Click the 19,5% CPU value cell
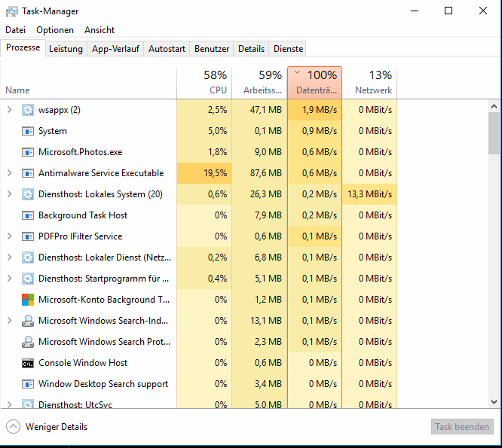 coord(204,173)
